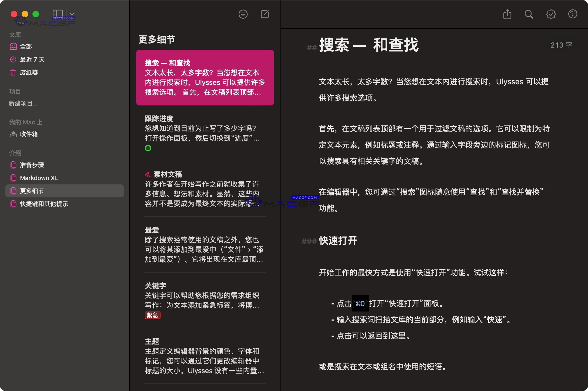The image size is (588, 391).
Task: Click 新建项目… to create a project
Action: (23, 103)
